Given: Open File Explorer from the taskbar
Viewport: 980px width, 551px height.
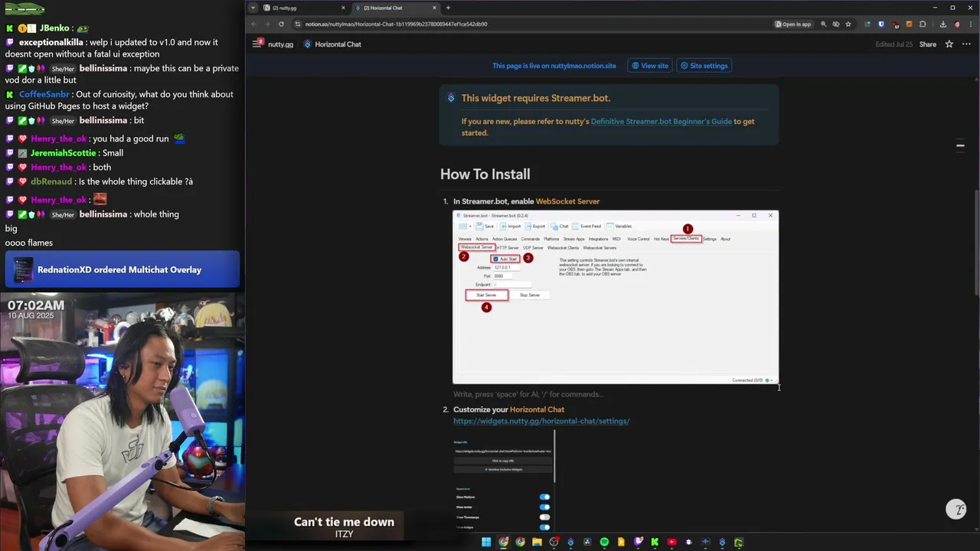Looking at the screenshot, I should [x=537, y=542].
